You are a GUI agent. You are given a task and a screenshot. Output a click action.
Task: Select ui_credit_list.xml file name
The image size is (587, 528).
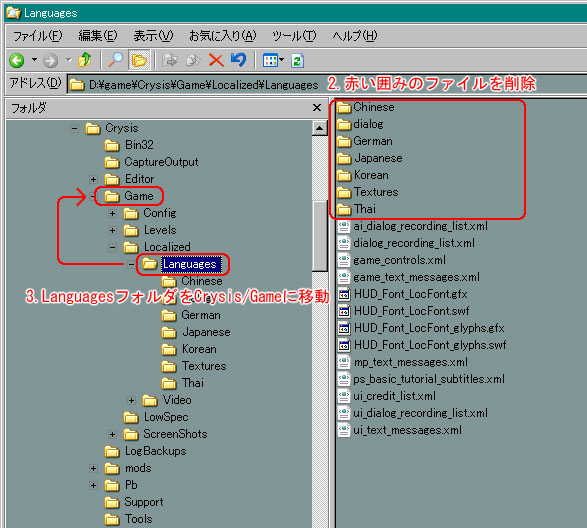pos(395,396)
